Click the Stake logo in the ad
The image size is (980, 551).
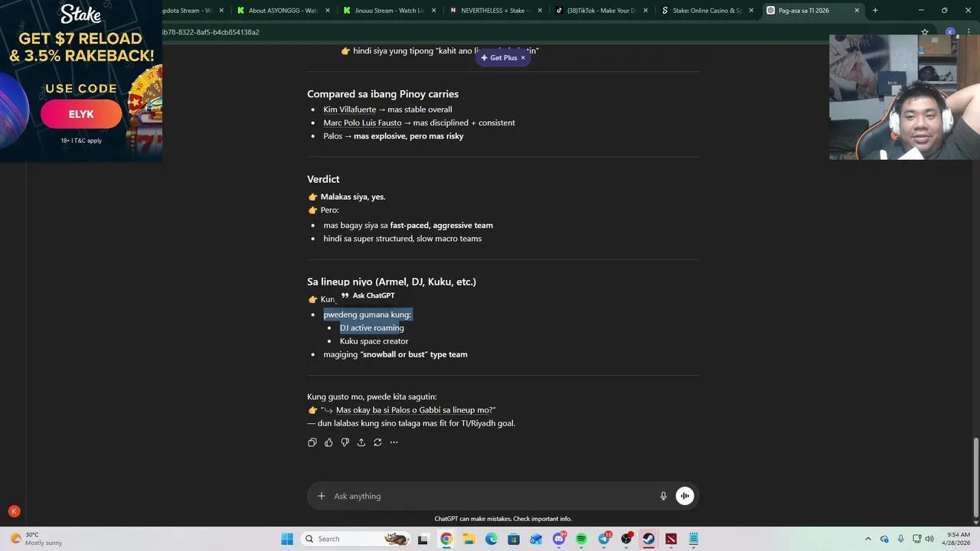[x=80, y=14]
